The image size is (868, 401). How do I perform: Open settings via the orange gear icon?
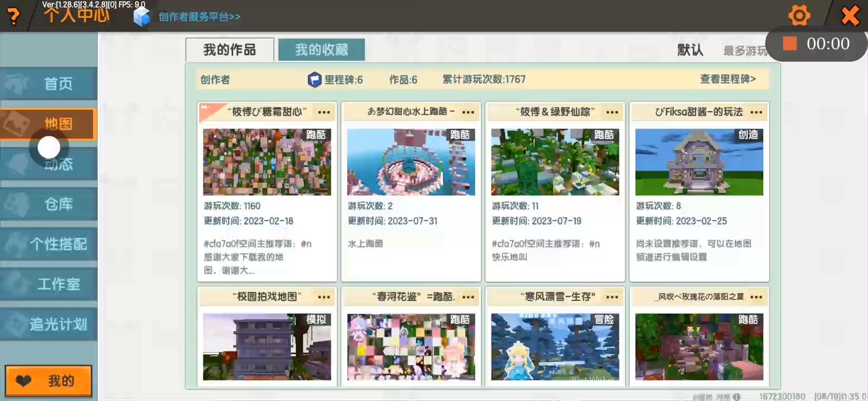point(799,16)
